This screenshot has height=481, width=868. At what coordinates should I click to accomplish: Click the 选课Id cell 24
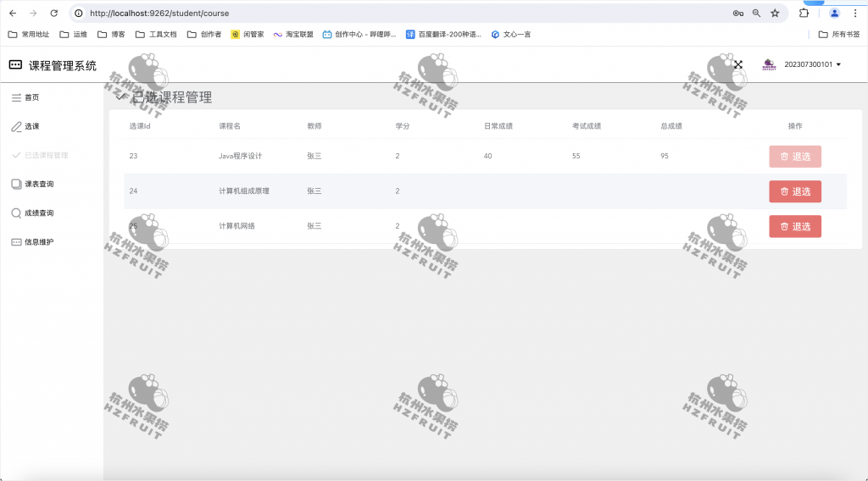(133, 191)
